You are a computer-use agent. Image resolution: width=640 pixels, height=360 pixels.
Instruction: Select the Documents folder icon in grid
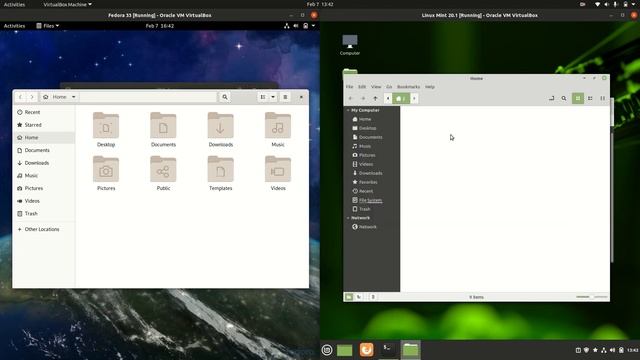click(163, 125)
